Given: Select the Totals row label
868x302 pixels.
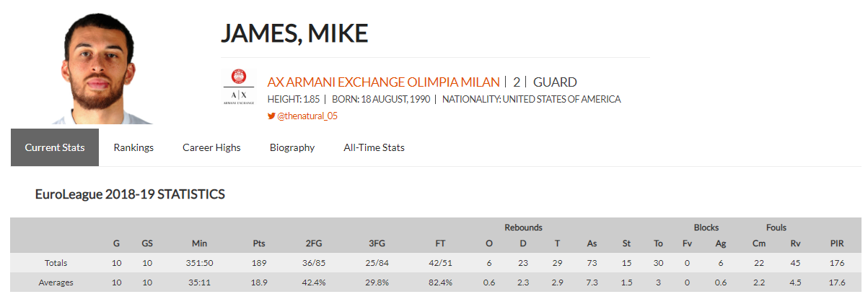Looking at the screenshot, I should (x=56, y=264).
